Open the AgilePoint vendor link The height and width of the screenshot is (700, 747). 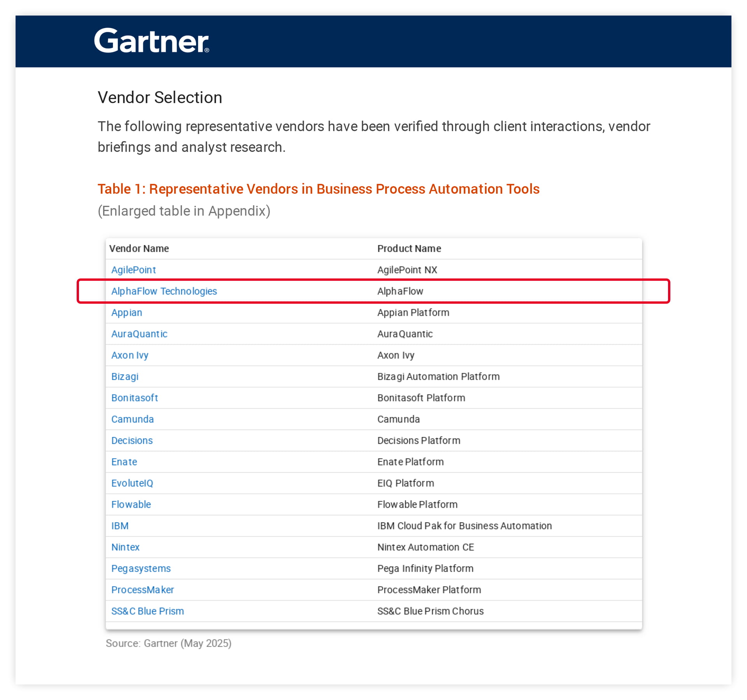[133, 270]
